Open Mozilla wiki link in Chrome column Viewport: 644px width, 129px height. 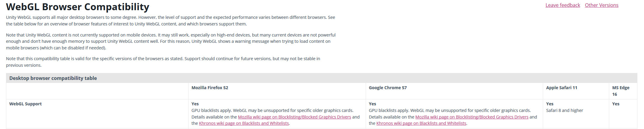pos(472,117)
